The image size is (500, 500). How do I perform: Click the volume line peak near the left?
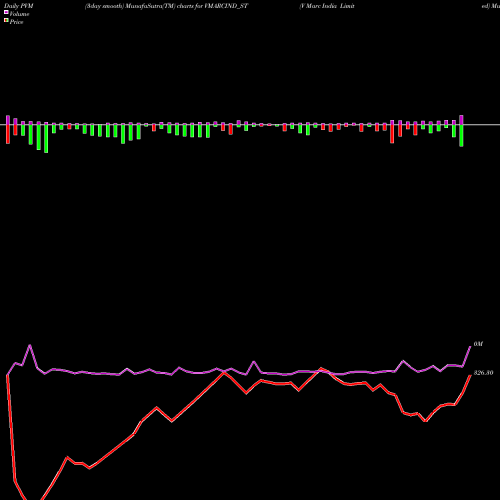click(30, 345)
